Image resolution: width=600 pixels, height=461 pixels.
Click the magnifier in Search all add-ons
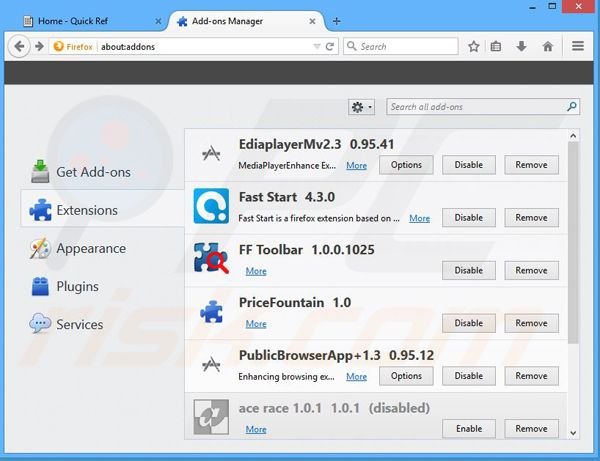[x=572, y=106]
